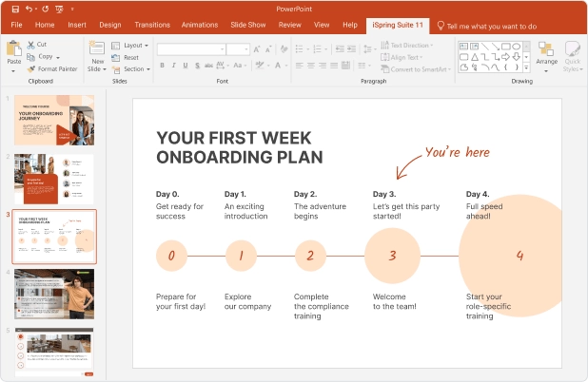Click the Undo arrow icon

tap(29, 9)
